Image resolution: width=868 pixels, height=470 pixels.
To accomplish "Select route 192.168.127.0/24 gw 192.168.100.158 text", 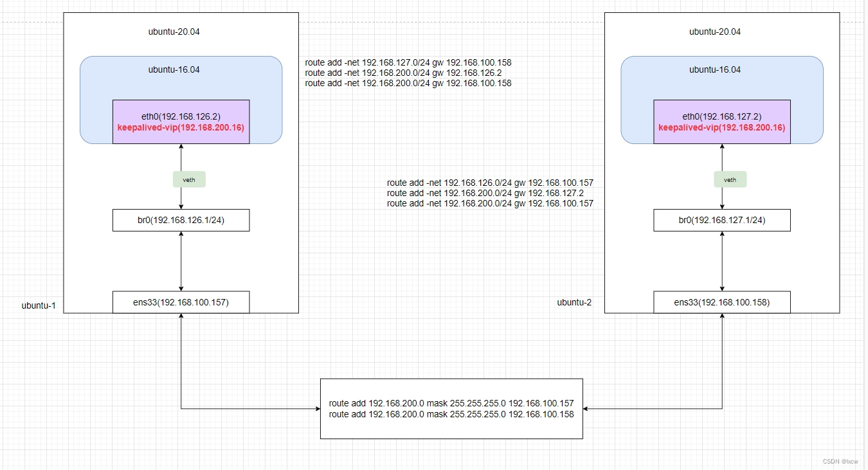I will coord(408,62).
